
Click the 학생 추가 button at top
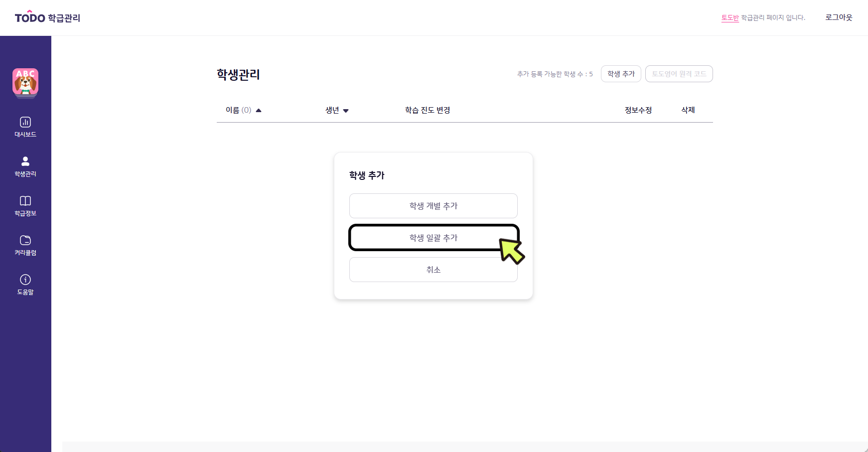pyautogui.click(x=621, y=74)
